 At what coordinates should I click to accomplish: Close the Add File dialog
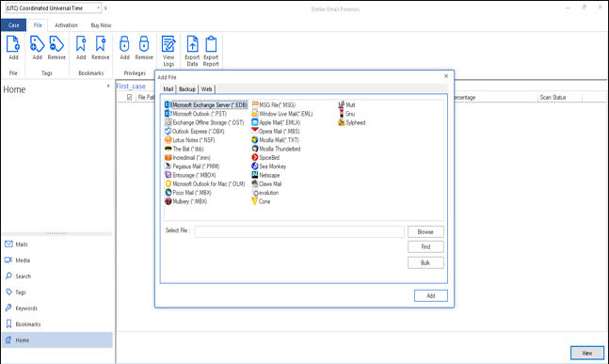click(x=446, y=76)
